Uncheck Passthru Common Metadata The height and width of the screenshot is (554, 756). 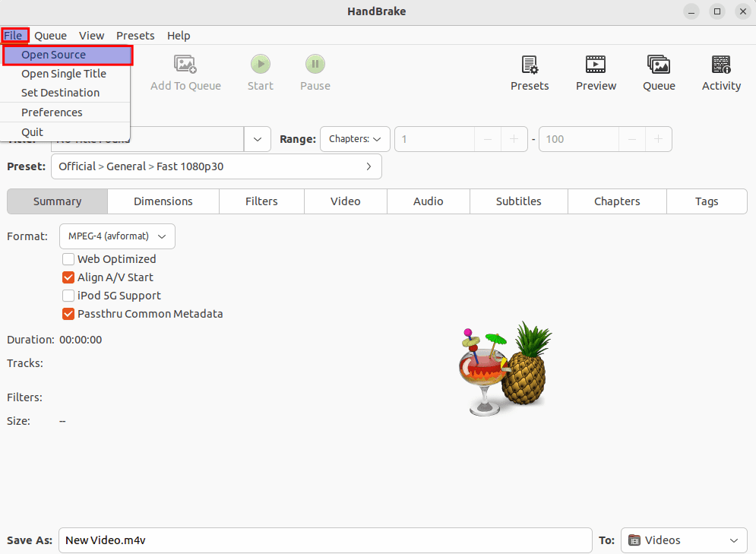(68, 314)
